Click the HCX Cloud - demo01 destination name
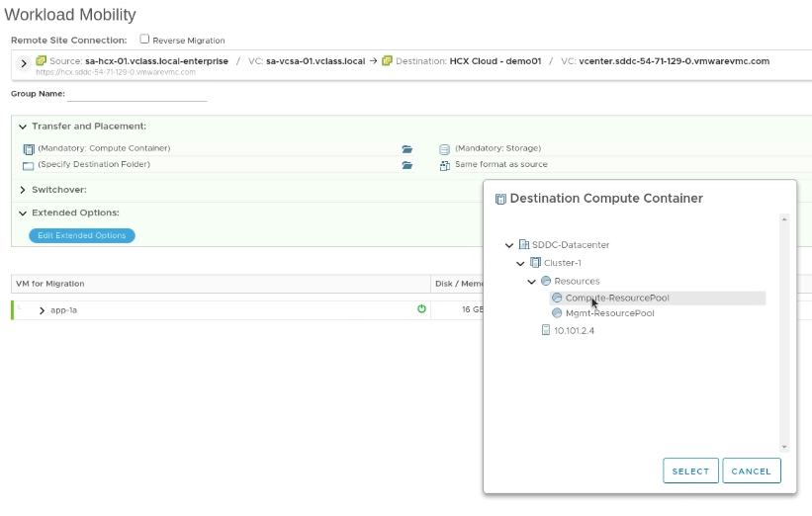The width and height of the screenshot is (812, 516). 496,61
